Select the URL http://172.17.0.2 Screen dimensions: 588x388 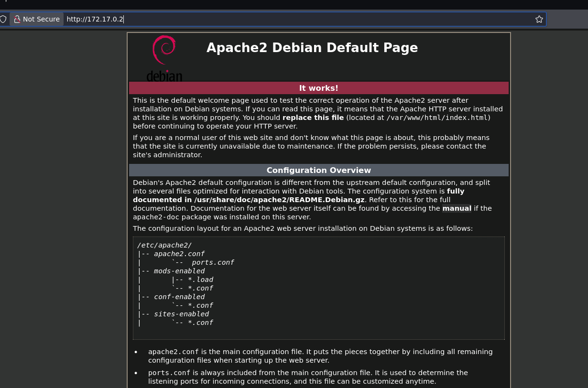[95, 19]
